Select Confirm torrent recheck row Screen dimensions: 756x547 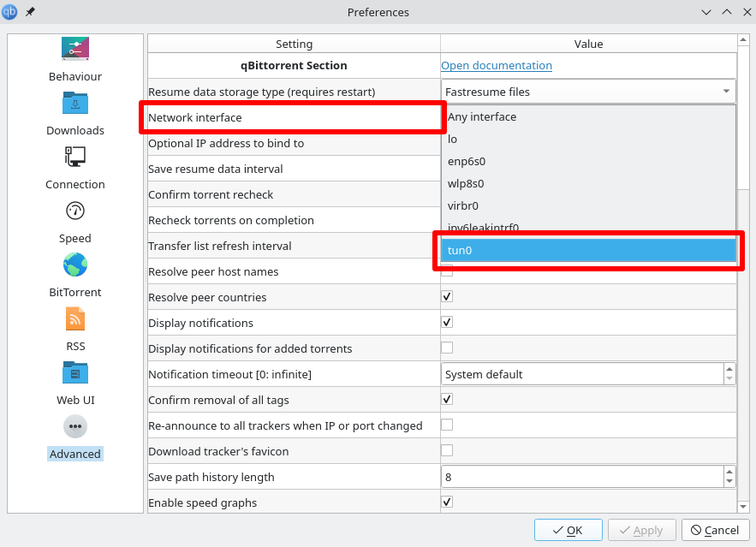[x=295, y=194]
